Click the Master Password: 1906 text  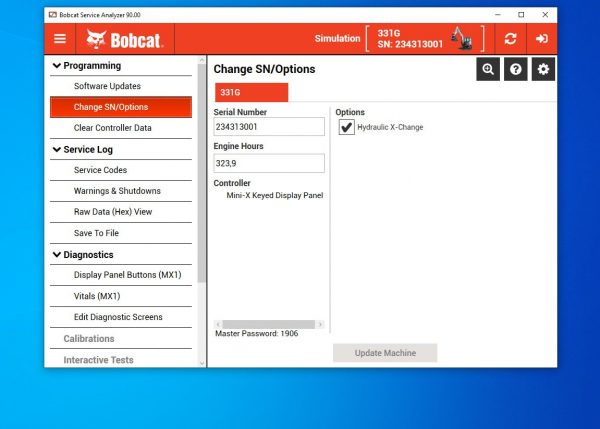coord(256,334)
